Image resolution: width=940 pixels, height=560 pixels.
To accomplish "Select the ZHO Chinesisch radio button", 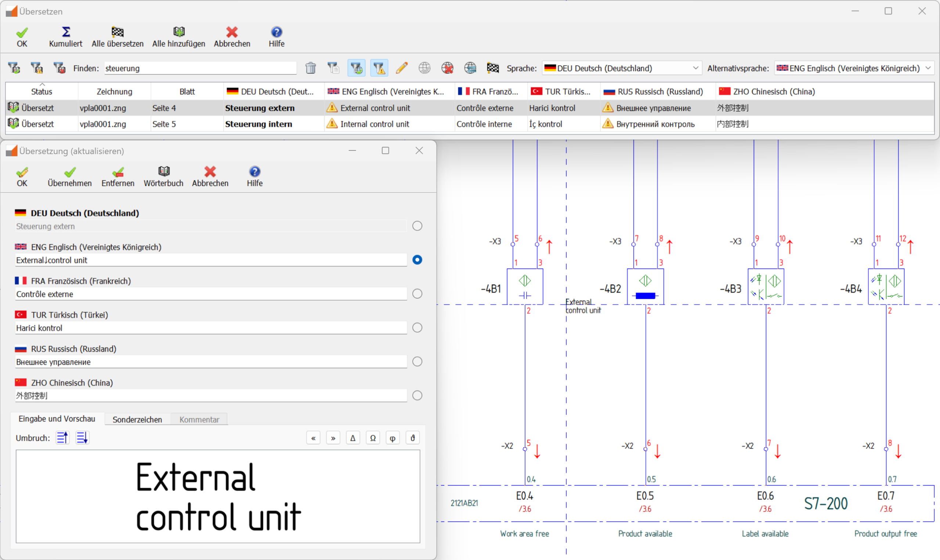I will click(x=417, y=396).
